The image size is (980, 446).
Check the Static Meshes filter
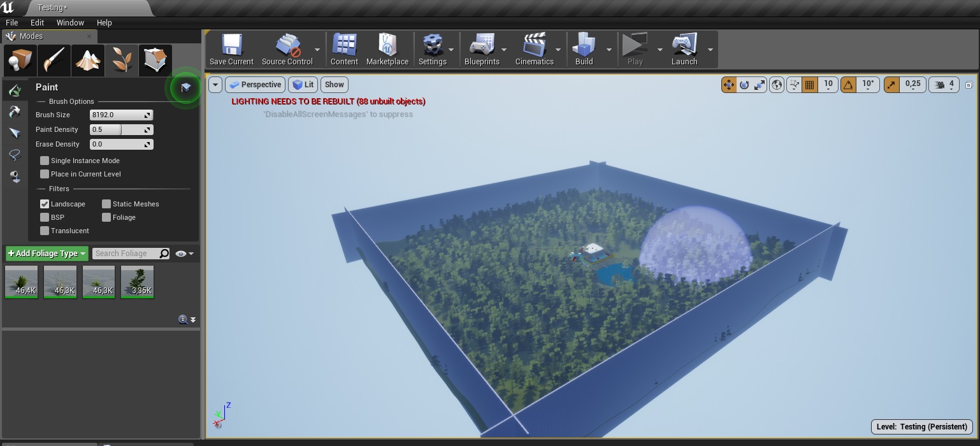(x=106, y=204)
